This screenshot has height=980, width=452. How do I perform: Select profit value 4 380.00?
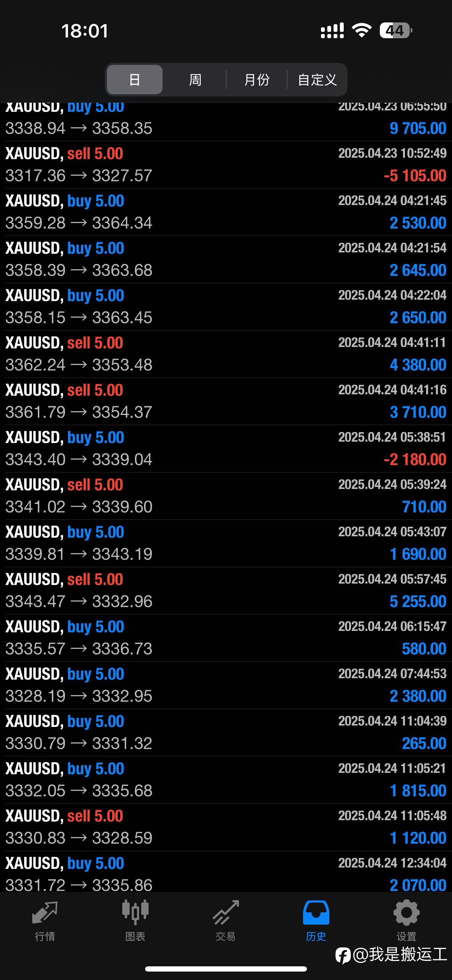coord(418,365)
